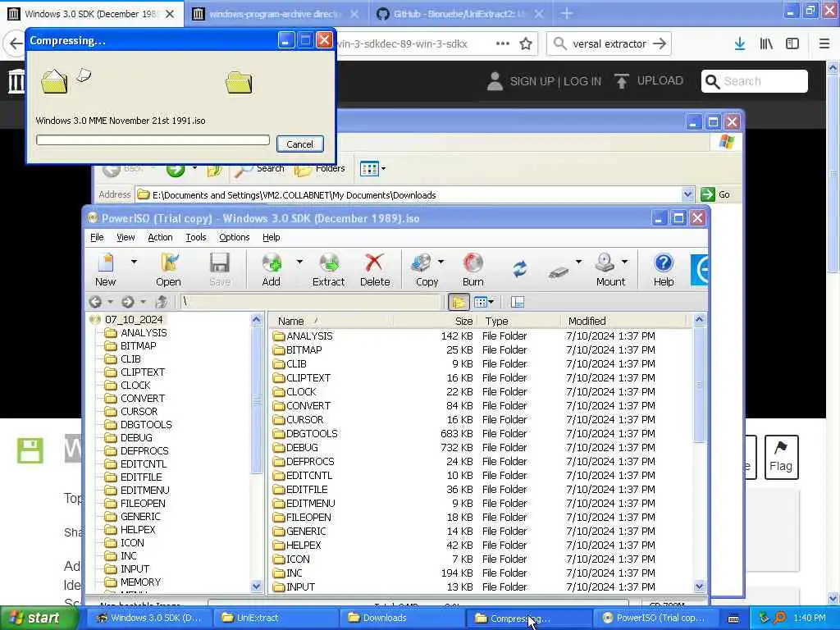This screenshot has width=840, height=630.
Task: Go back using PowerISO navigation back arrow
Action: [x=95, y=302]
